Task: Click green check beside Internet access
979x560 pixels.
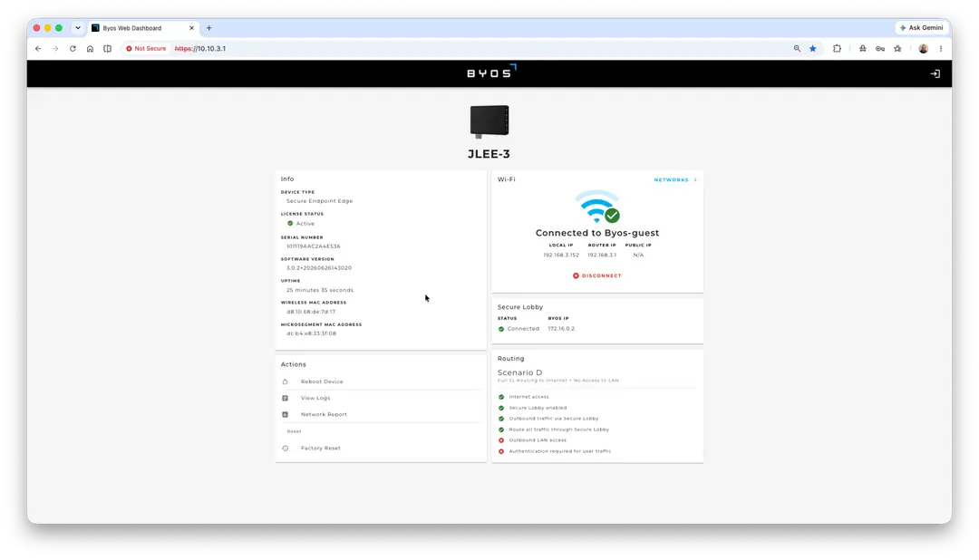Action: pyautogui.click(x=500, y=397)
